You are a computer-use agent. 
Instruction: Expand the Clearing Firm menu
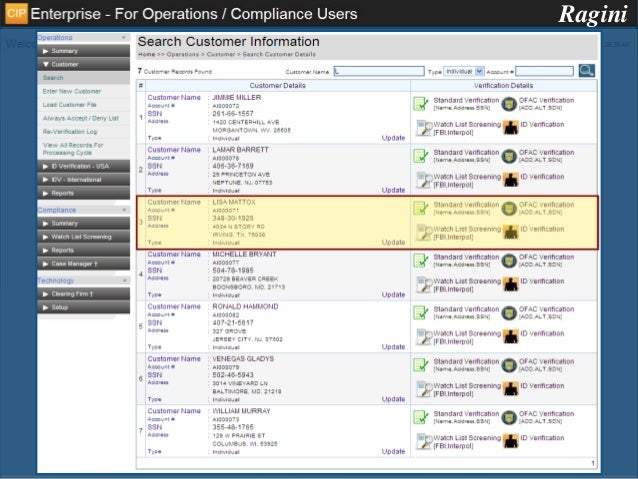[83, 294]
